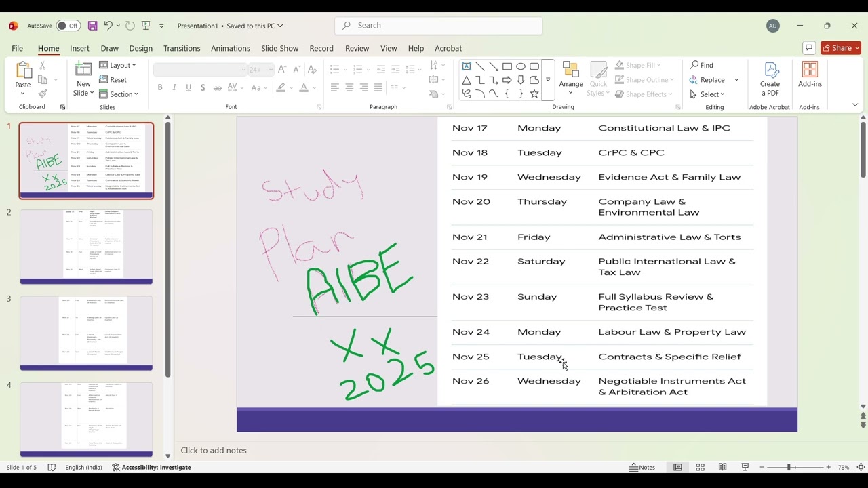The height and width of the screenshot is (488, 868).
Task: Click the New Slide icon
Action: [x=83, y=70]
